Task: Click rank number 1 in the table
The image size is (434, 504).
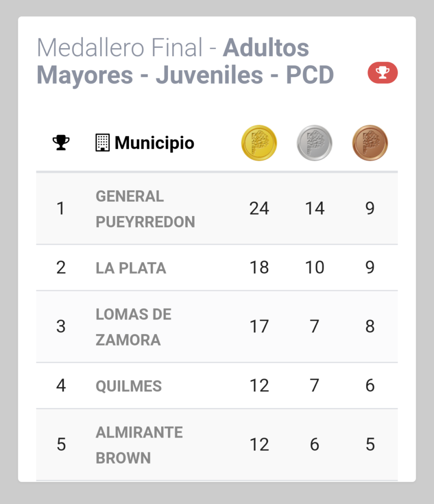Action: point(61,209)
